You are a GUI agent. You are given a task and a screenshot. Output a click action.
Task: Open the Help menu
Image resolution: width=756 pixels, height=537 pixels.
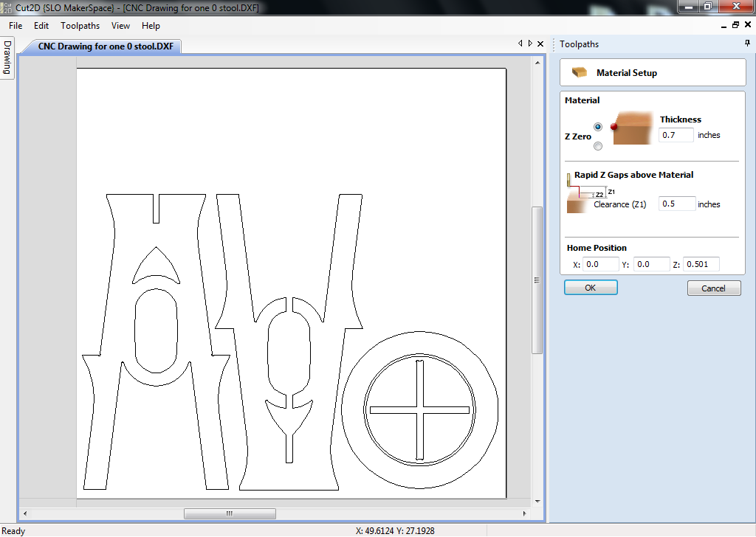pos(151,26)
